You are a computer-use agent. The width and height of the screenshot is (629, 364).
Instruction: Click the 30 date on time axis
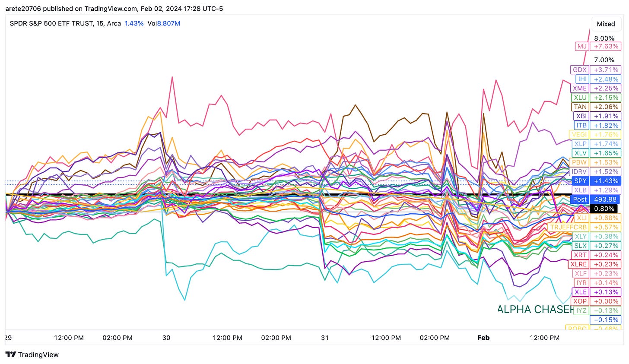coord(166,338)
